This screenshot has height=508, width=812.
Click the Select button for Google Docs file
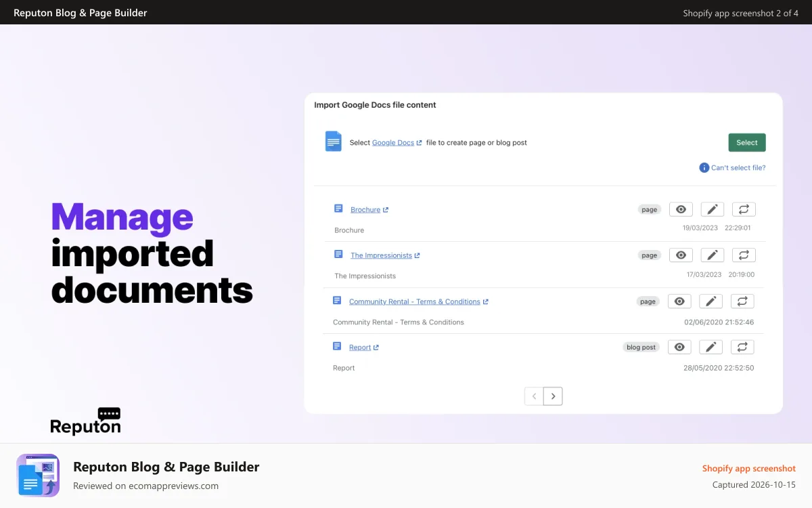coord(747,142)
